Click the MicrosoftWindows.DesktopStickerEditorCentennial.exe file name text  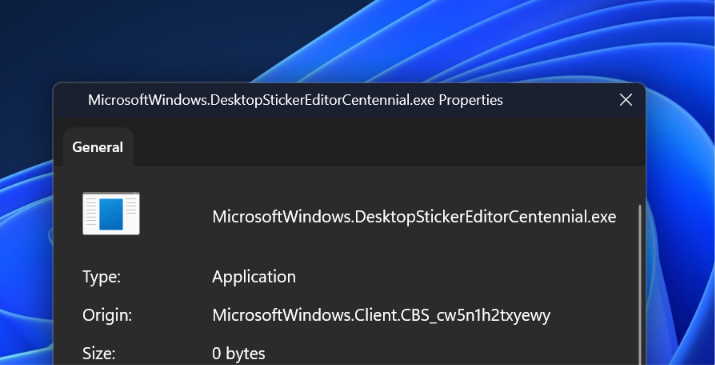click(x=414, y=216)
